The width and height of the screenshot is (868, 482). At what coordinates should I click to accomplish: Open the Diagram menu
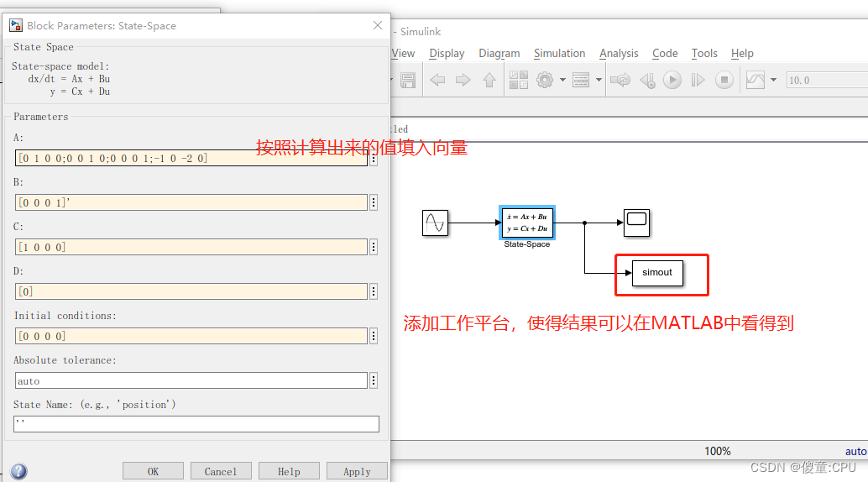499,53
